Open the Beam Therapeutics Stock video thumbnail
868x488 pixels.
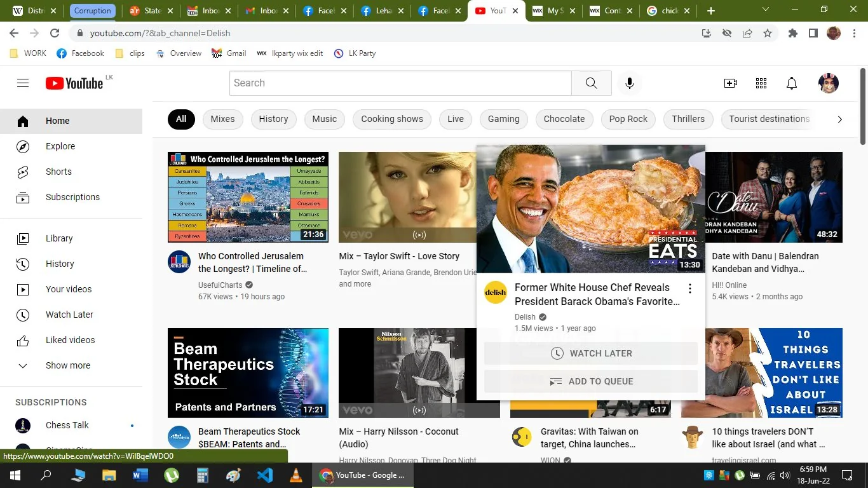coord(248,372)
